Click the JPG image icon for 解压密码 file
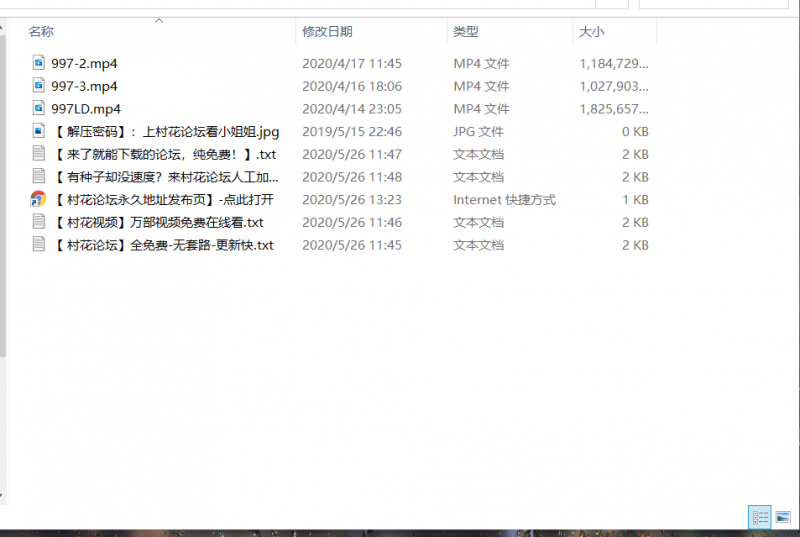 click(x=39, y=131)
